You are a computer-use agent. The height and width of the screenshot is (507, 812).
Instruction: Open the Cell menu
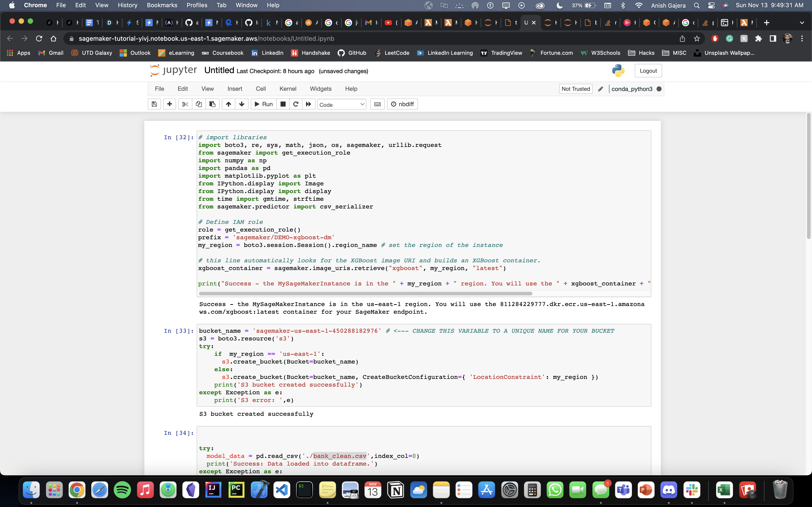(260, 89)
